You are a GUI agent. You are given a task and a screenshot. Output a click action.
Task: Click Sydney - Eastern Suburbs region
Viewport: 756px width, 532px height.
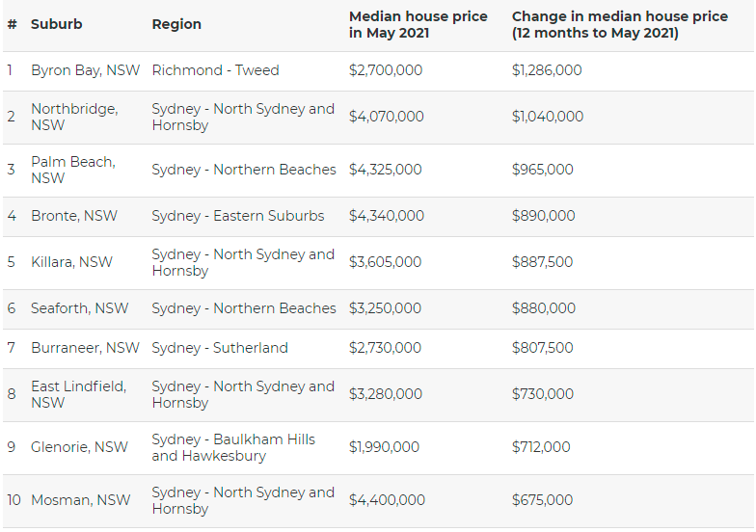237,216
